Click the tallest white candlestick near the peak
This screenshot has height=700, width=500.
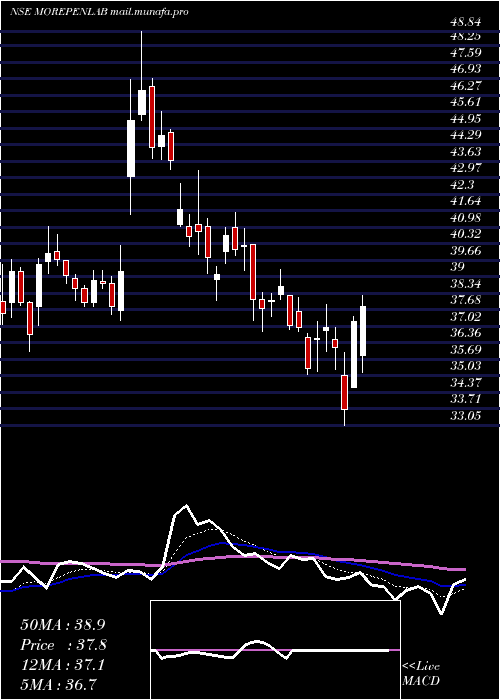pos(131,148)
